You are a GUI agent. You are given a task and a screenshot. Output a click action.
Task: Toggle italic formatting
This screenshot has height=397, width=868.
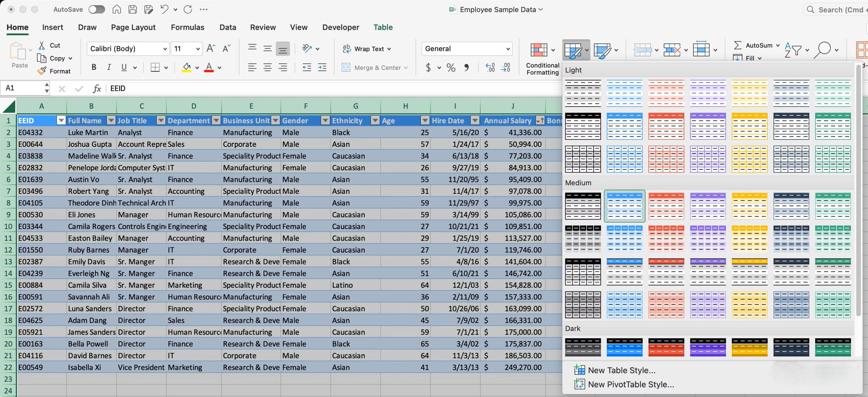109,67
